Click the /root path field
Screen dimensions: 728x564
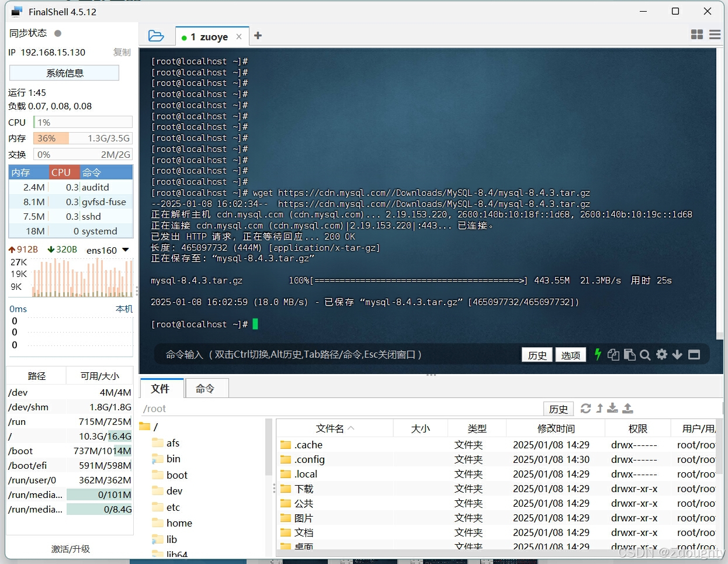pos(342,409)
